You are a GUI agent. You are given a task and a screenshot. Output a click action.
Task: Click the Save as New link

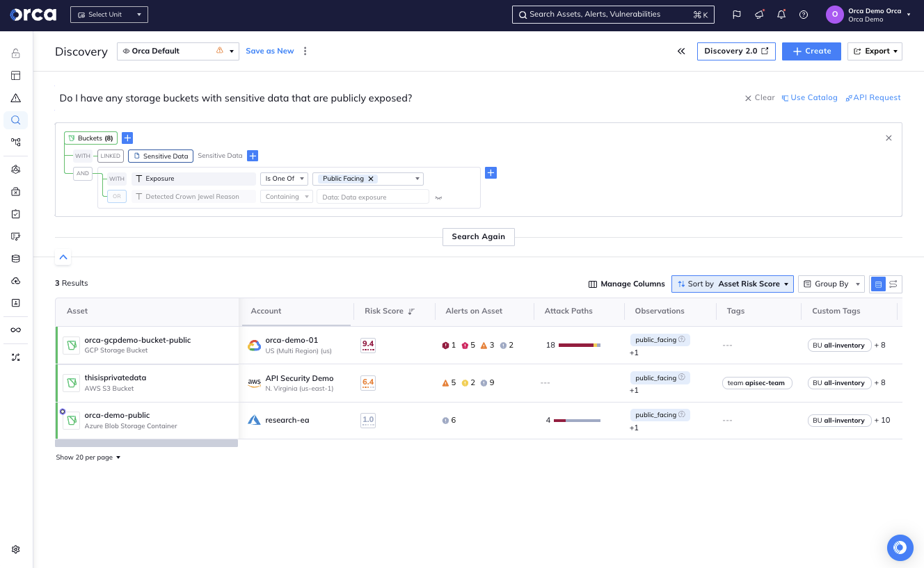(x=269, y=51)
